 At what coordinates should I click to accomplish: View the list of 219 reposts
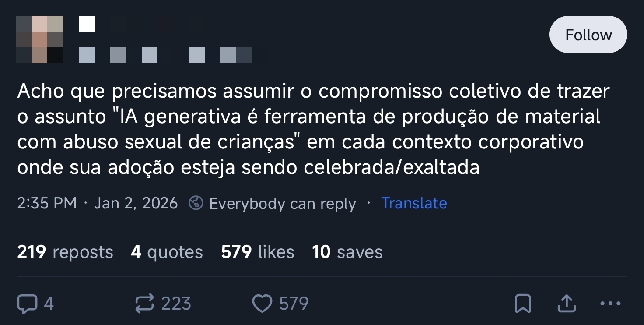[x=65, y=252]
